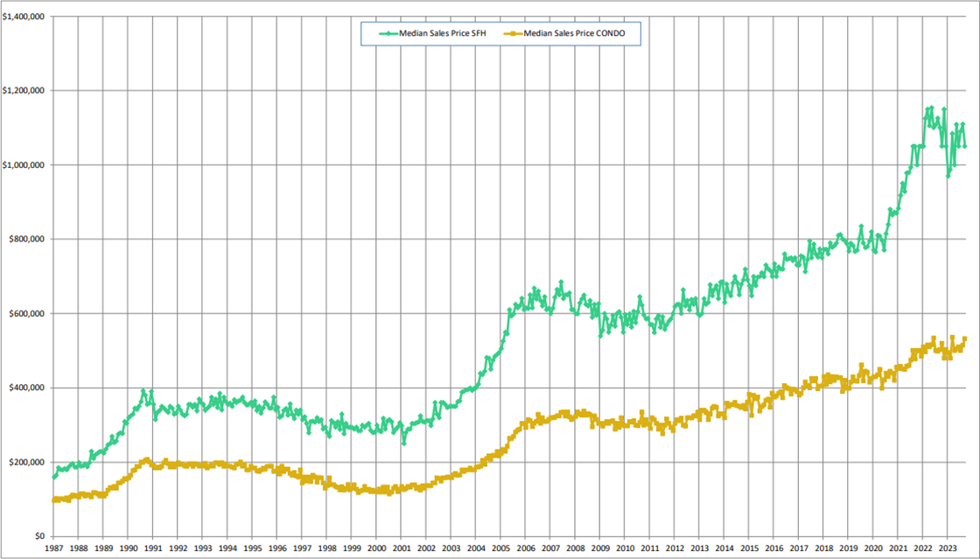Select the 2020 year label on x-axis
Image resolution: width=980 pixels, height=559 pixels.
(x=873, y=549)
